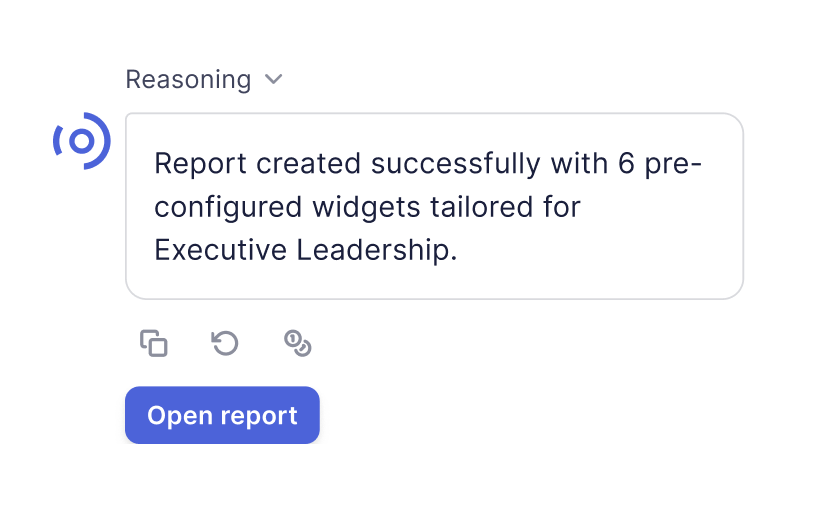Open the generated report

coord(222,415)
